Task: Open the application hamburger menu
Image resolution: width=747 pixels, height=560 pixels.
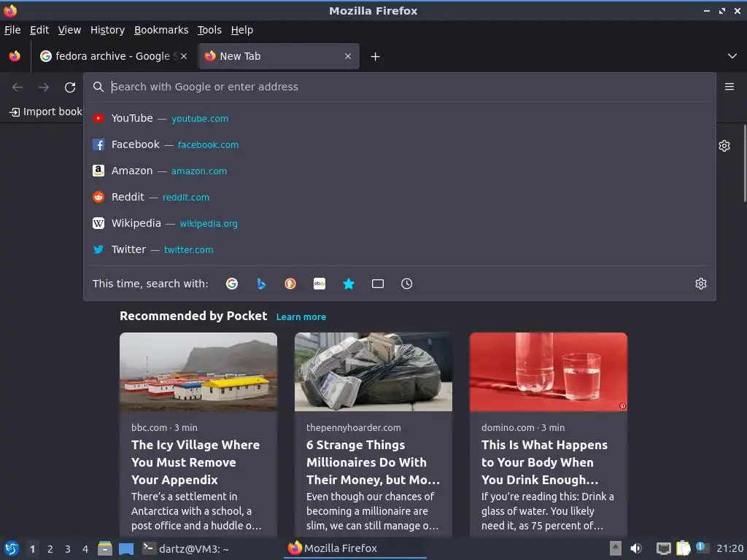Action: pos(729,87)
